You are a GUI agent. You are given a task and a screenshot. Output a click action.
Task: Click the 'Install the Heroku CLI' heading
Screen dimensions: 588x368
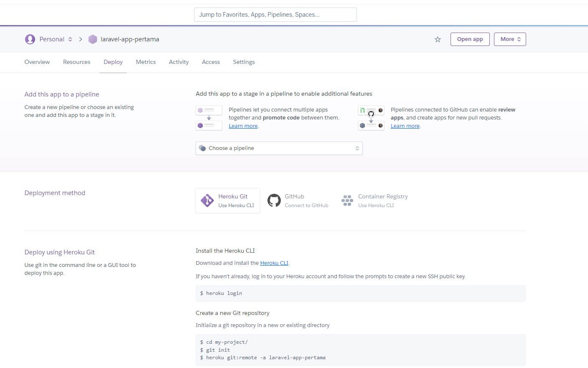click(x=225, y=251)
